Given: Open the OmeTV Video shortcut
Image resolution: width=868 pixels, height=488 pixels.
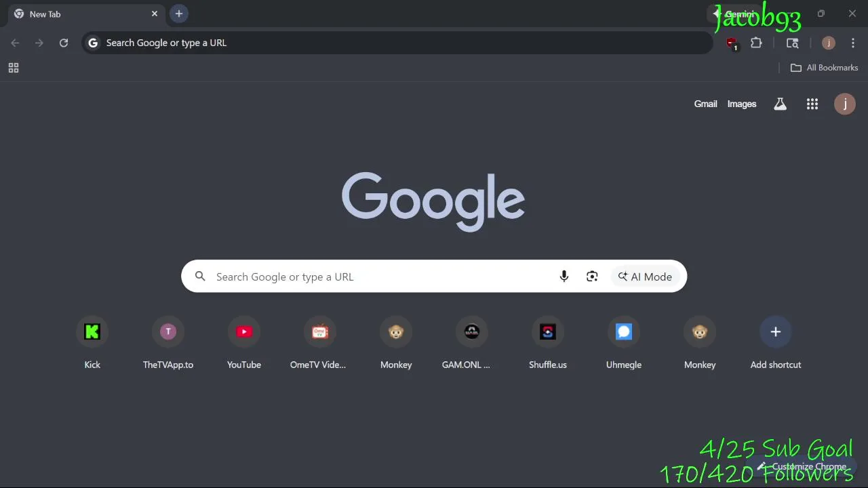Looking at the screenshot, I should pyautogui.click(x=320, y=331).
